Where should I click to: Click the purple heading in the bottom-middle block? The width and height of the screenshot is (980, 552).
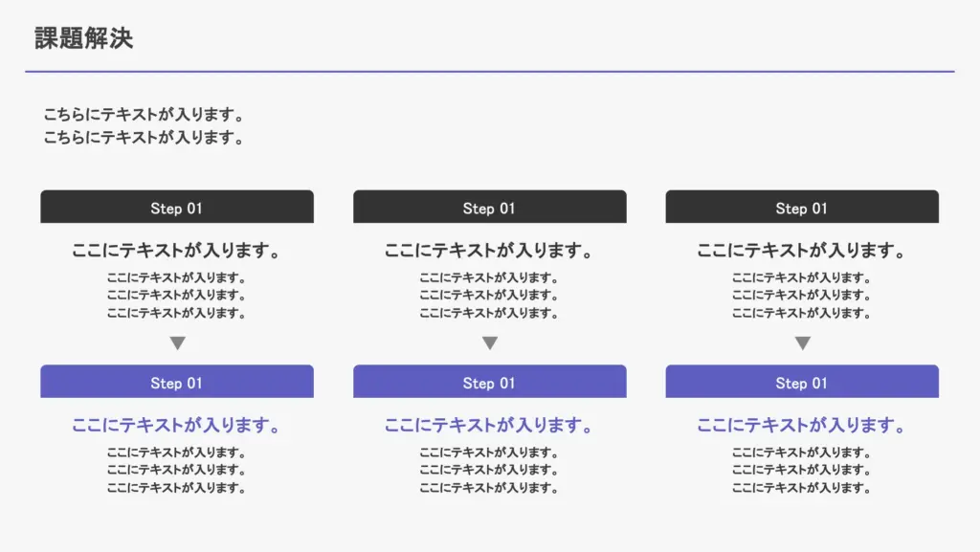point(488,425)
